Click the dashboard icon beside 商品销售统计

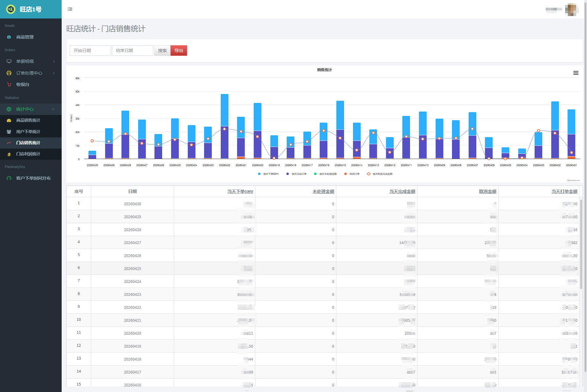tap(9, 120)
